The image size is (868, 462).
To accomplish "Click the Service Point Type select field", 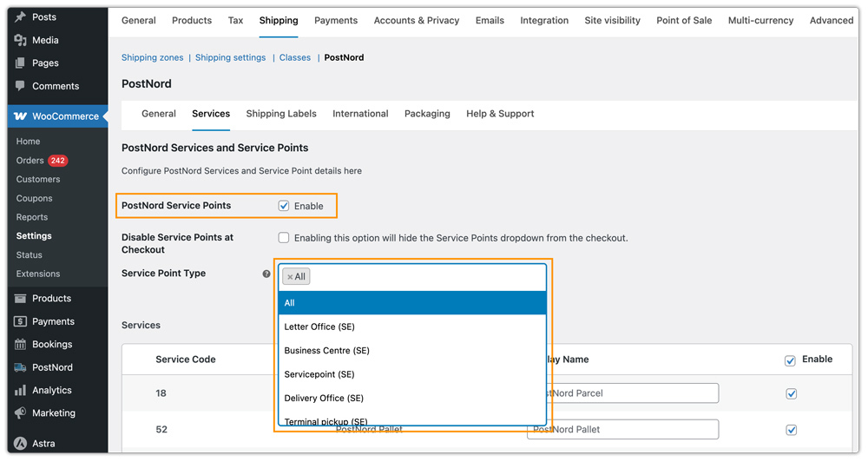I will pos(412,277).
